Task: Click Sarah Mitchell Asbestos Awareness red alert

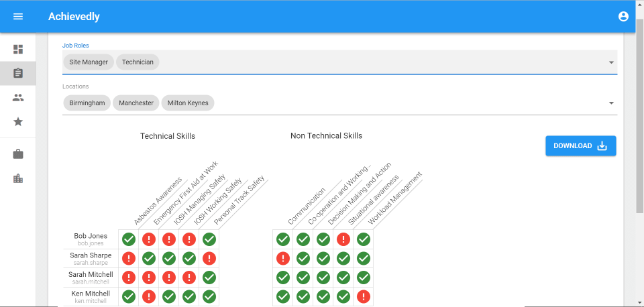Action: 129,278
